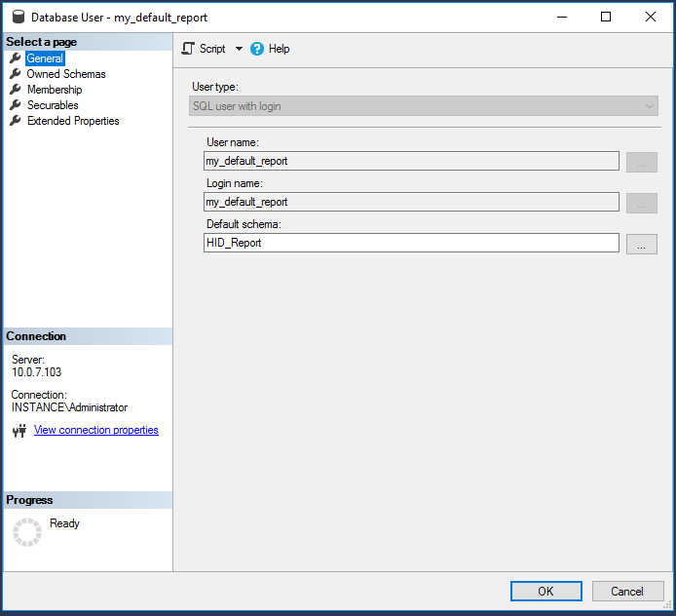This screenshot has height=616, width=676.
Task: Click the wrench icon beside Securables
Action: tap(16, 105)
